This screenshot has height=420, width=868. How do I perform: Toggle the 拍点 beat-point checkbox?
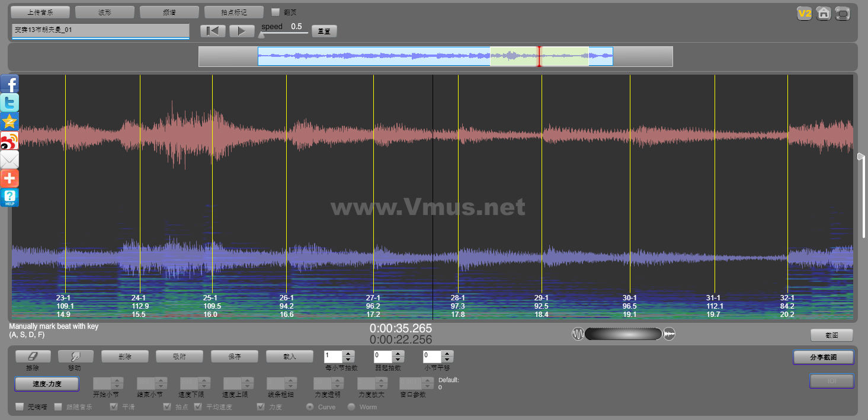pos(167,407)
